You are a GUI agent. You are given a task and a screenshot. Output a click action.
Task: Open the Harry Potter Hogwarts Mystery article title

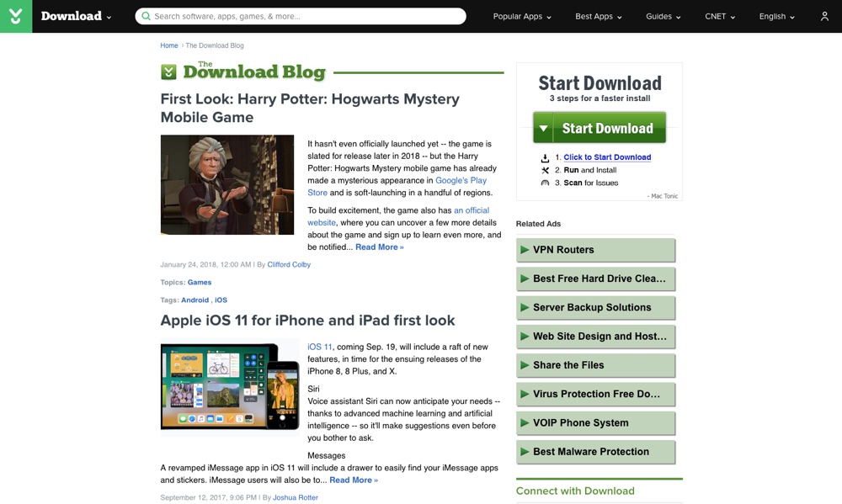pyautogui.click(x=310, y=108)
